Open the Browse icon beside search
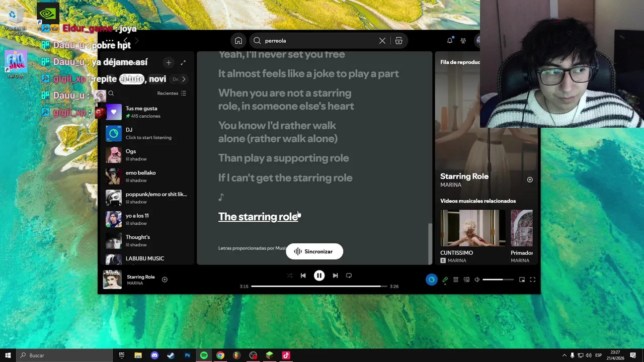Image resolution: width=644 pixels, height=362 pixels. coord(398,41)
